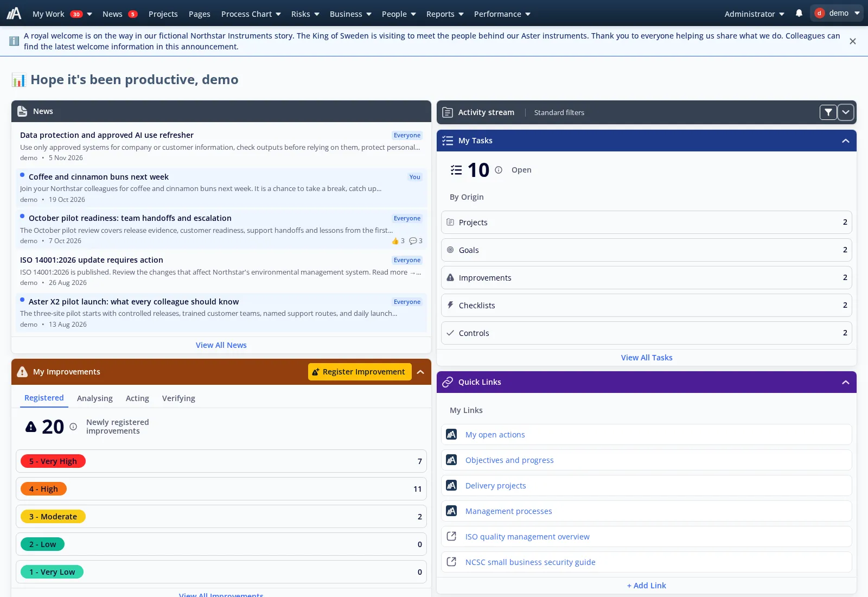Open the Reports menu
This screenshot has width=868, height=597.
(445, 14)
